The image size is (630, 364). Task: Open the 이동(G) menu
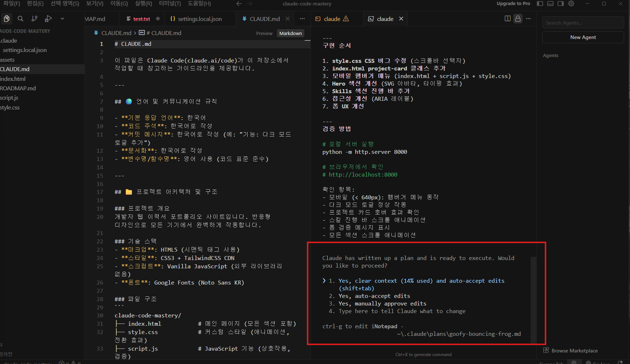point(119,4)
